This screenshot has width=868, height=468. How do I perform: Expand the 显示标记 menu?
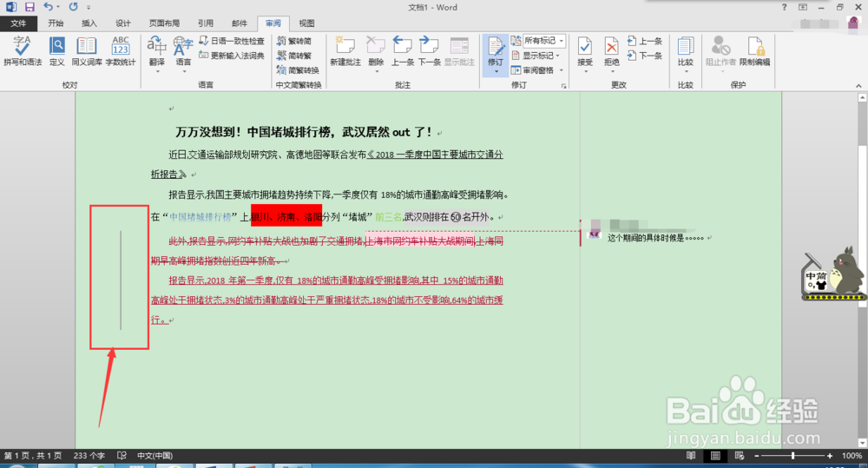click(536, 56)
